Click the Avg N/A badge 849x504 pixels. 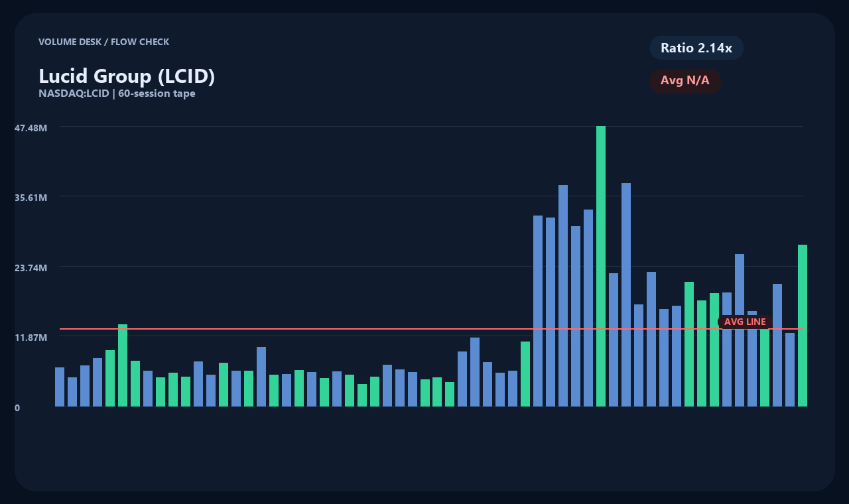click(685, 81)
